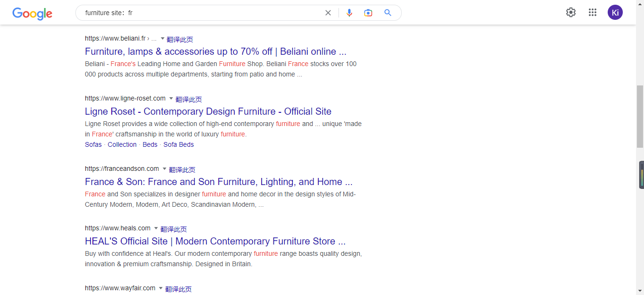The height and width of the screenshot is (295, 644).
Task: Expand dropdown arrow next to franceandson.com URL
Action: click(x=165, y=169)
